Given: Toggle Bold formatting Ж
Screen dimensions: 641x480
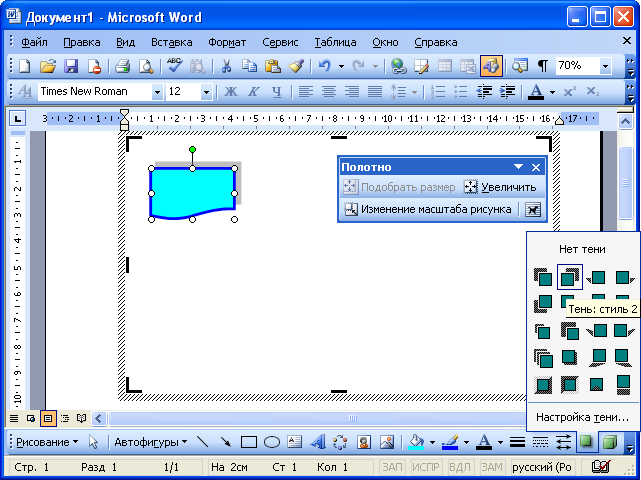Looking at the screenshot, I should pyautogui.click(x=231, y=92).
